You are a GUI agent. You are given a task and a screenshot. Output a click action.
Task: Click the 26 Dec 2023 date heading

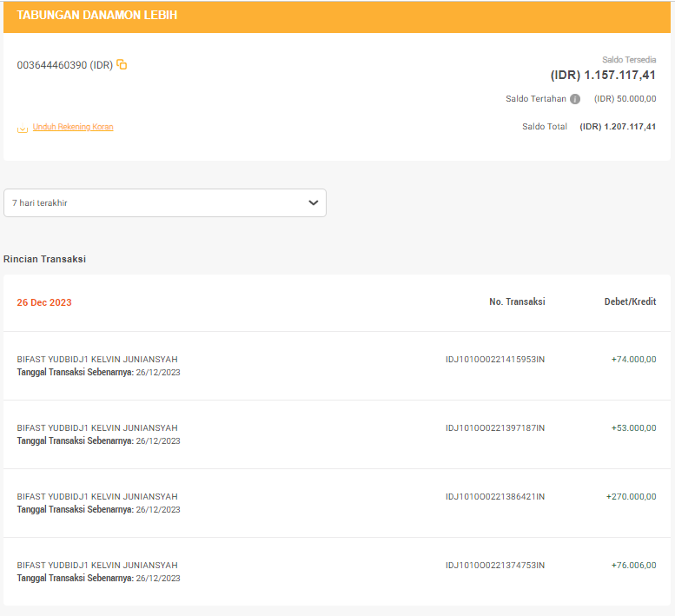tap(44, 302)
